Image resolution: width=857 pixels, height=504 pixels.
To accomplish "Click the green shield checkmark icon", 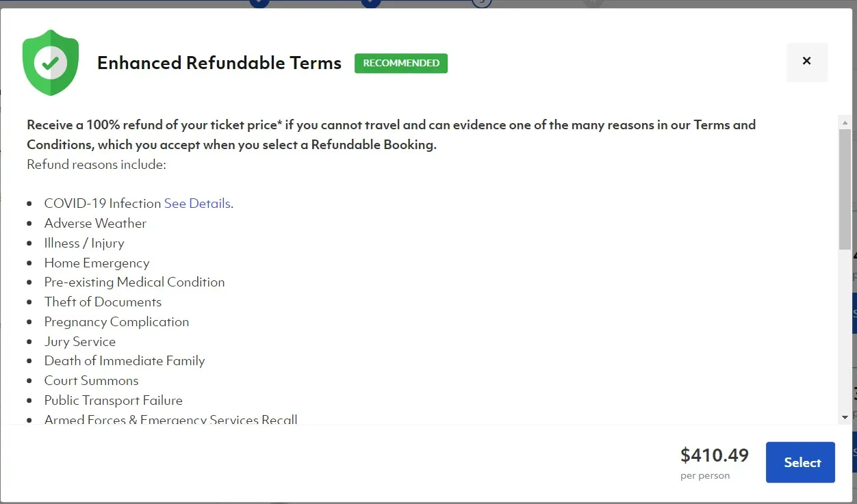I will point(51,62).
